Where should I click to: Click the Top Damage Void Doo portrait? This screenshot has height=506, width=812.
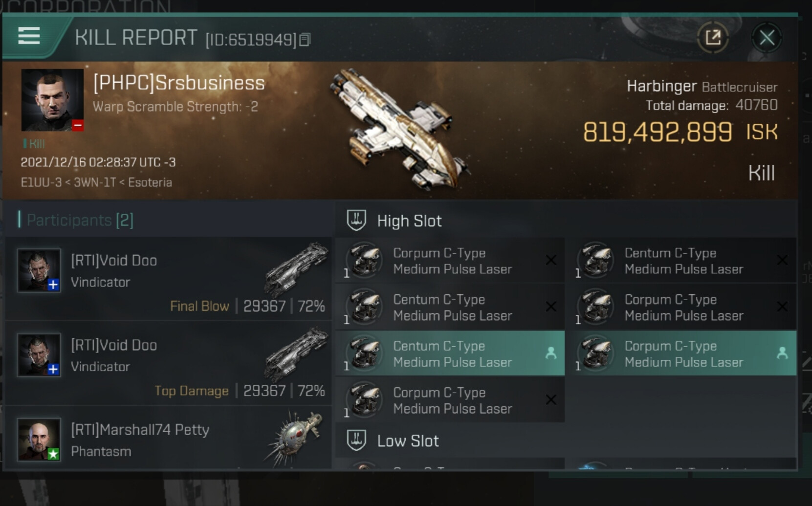pos(39,355)
